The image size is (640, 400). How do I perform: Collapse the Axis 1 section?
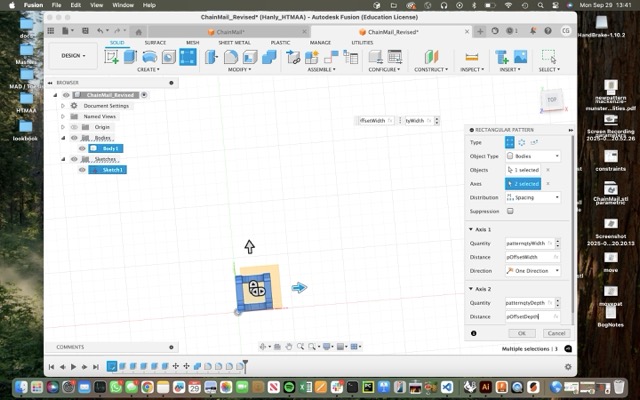tap(471, 230)
